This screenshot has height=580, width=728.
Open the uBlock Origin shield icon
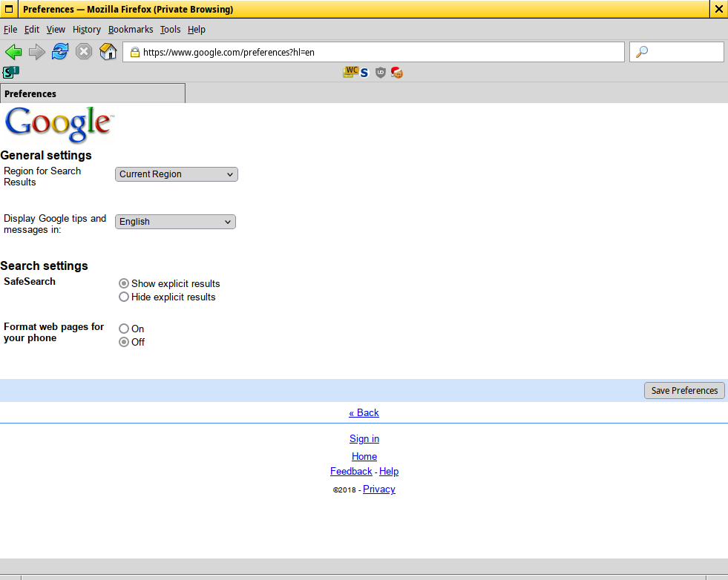pyautogui.click(x=380, y=73)
